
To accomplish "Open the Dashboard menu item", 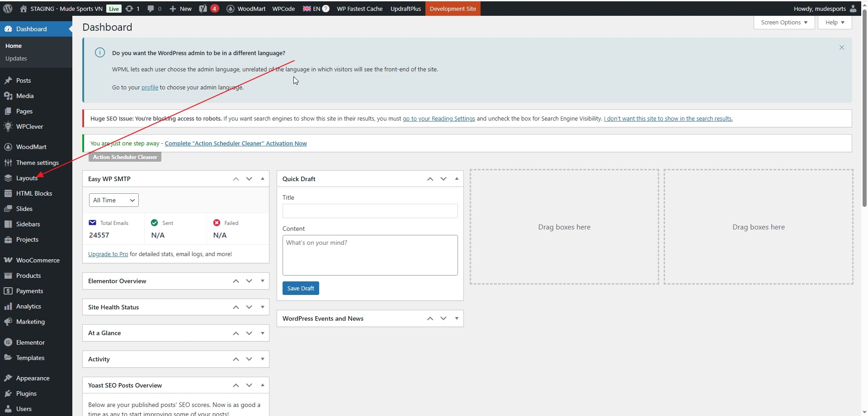I will pyautogui.click(x=36, y=29).
